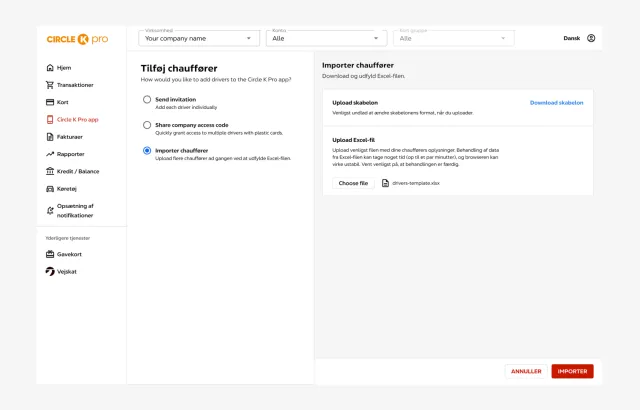Click the Rapporter trend icon
Image resolution: width=640 pixels, height=410 pixels.
(50, 154)
